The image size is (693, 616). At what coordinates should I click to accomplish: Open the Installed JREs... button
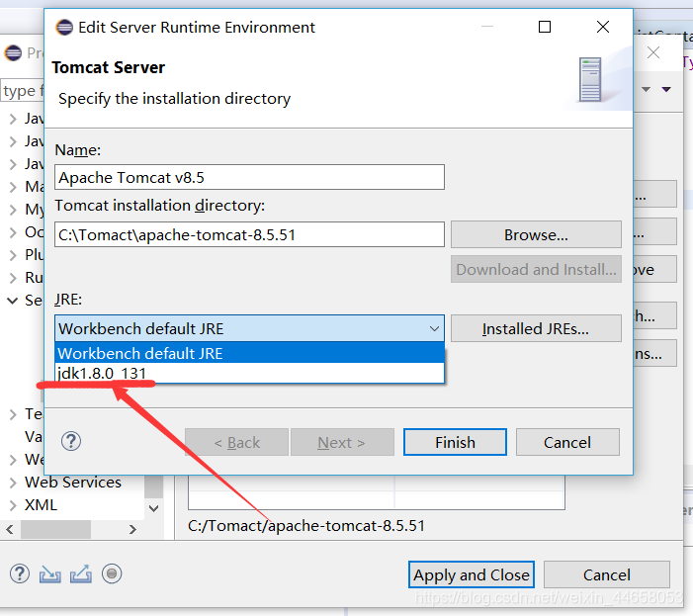pyautogui.click(x=536, y=329)
